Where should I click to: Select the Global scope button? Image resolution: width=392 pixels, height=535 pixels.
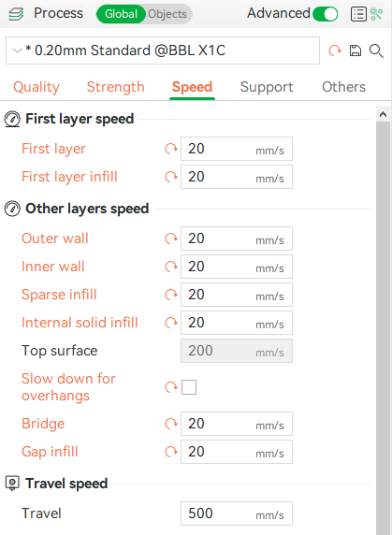[121, 14]
